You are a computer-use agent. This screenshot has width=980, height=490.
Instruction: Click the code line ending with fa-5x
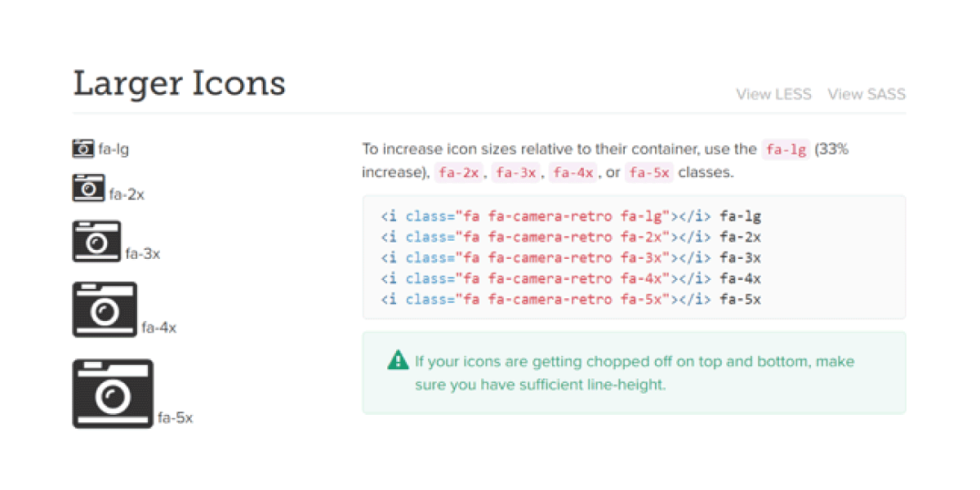(x=571, y=299)
